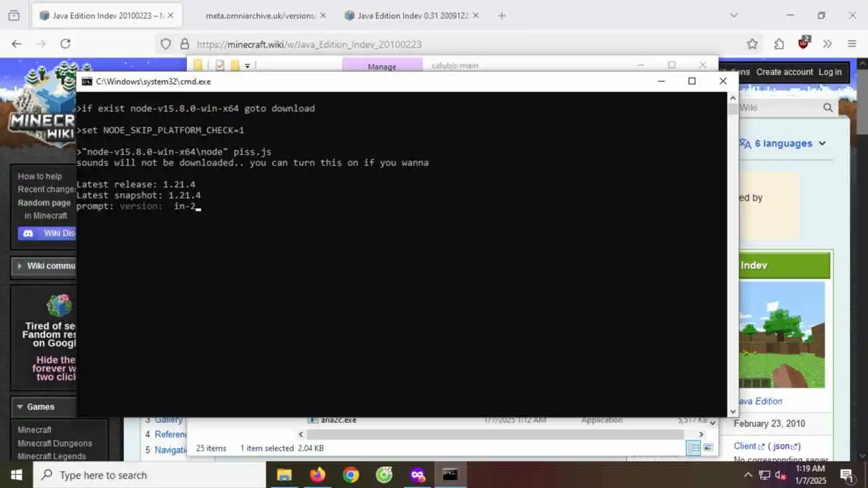Click the Type here to search box

149,475
